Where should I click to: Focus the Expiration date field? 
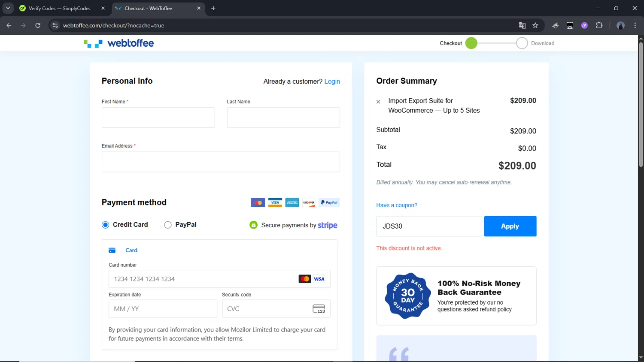pos(163,309)
